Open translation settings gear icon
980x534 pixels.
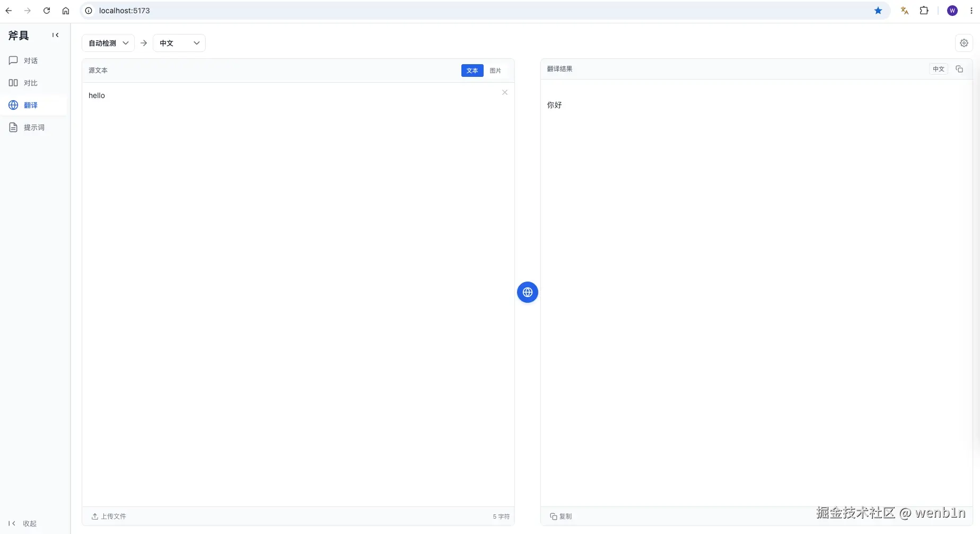click(x=964, y=43)
